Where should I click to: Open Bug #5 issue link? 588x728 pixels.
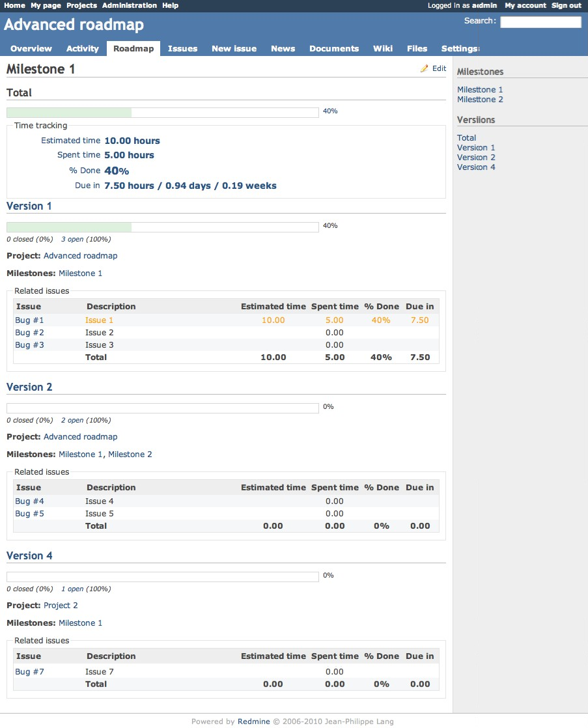click(29, 514)
